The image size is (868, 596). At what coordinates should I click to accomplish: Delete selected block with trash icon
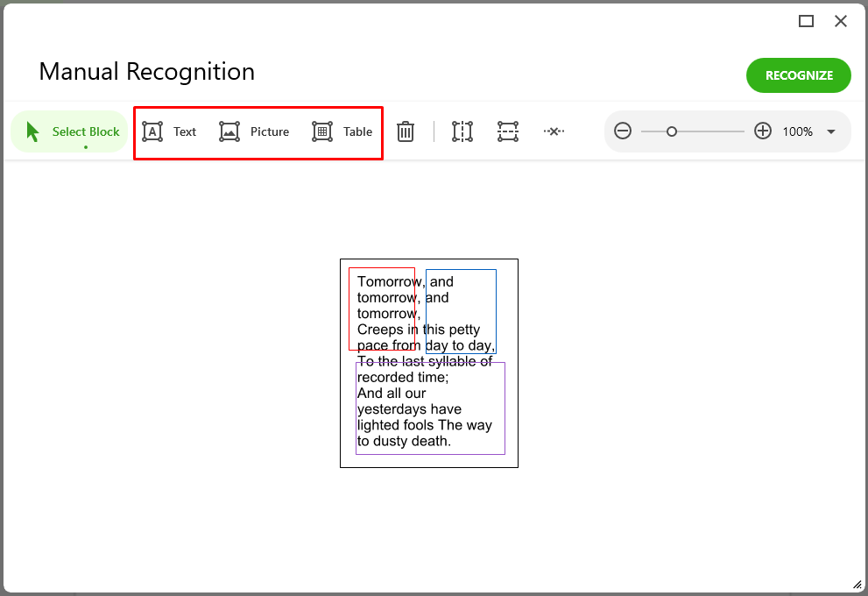point(406,131)
